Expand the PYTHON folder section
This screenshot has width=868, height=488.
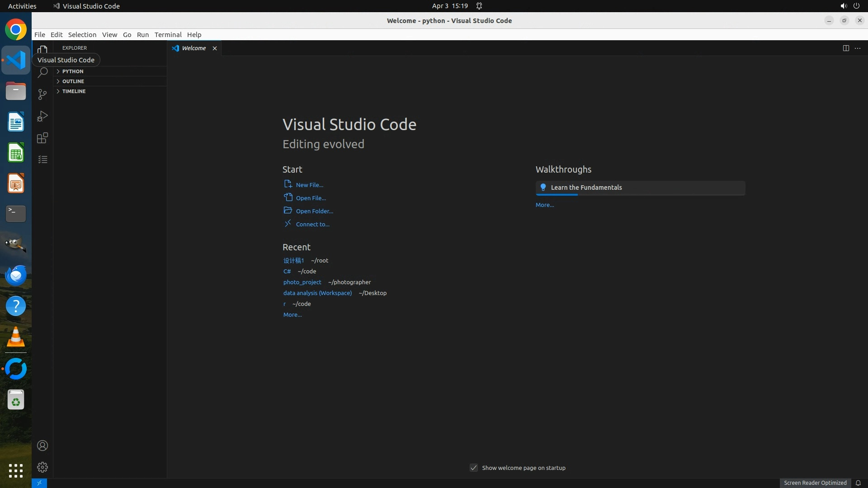72,71
